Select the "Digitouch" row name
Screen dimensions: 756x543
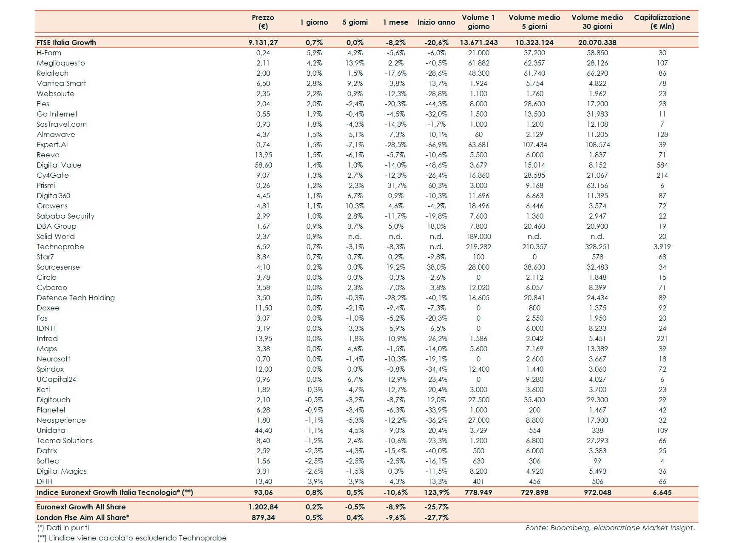pyautogui.click(x=53, y=400)
